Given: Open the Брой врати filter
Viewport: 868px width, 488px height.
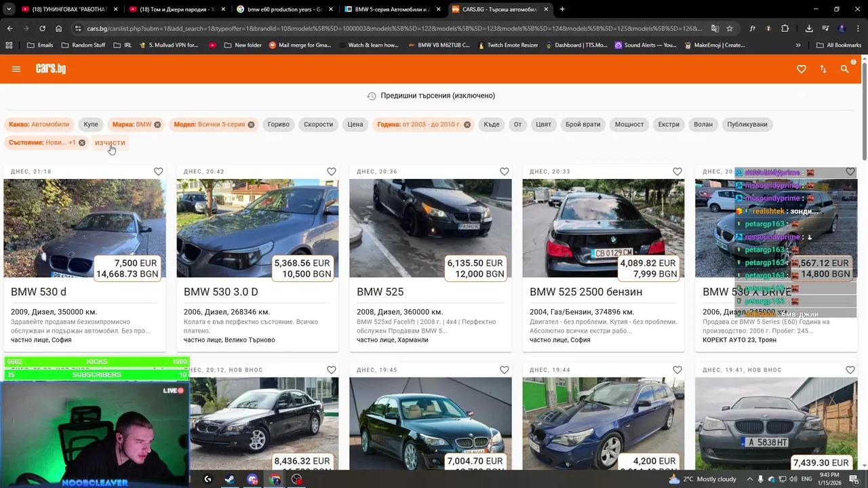Looking at the screenshot, I should (x=583, y=125).
